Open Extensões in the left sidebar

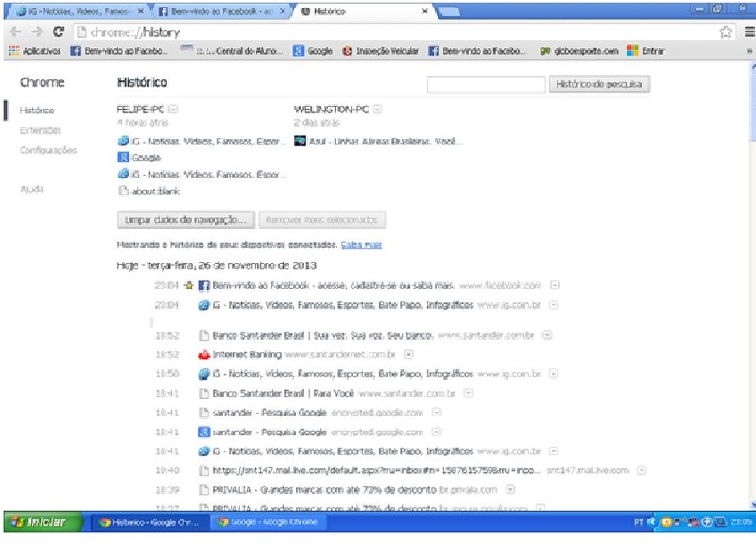pyautogui.click(x=41, y=130)
